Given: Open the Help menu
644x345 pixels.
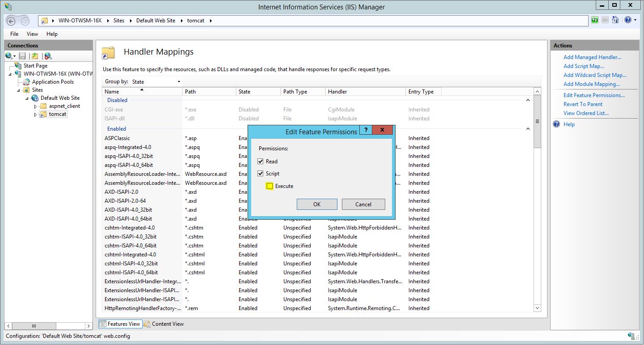Looking at the screenshot, I should [52, 34].
